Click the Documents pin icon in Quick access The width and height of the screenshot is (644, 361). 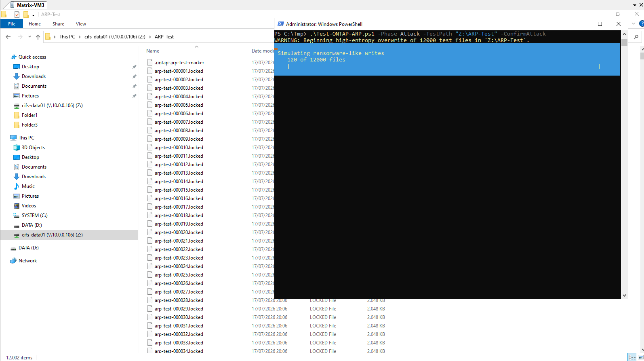[x=134, y=86]
